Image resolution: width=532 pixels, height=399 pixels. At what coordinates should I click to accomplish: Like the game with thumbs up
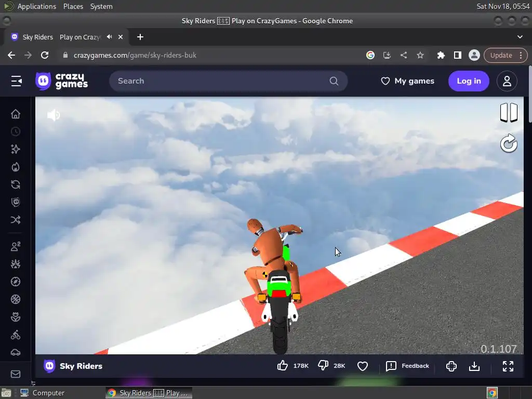tap(283, 366)
